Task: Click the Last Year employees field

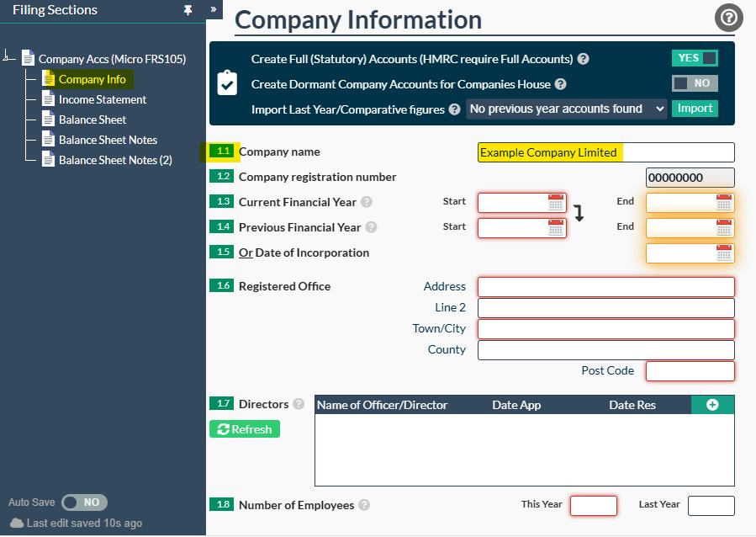Action: (x=711, y=506)
